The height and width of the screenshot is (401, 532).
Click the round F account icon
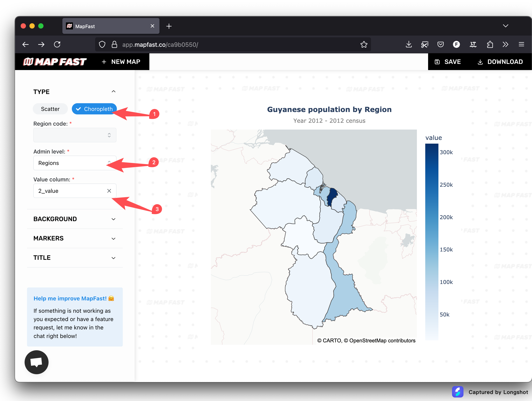(456, 45)
